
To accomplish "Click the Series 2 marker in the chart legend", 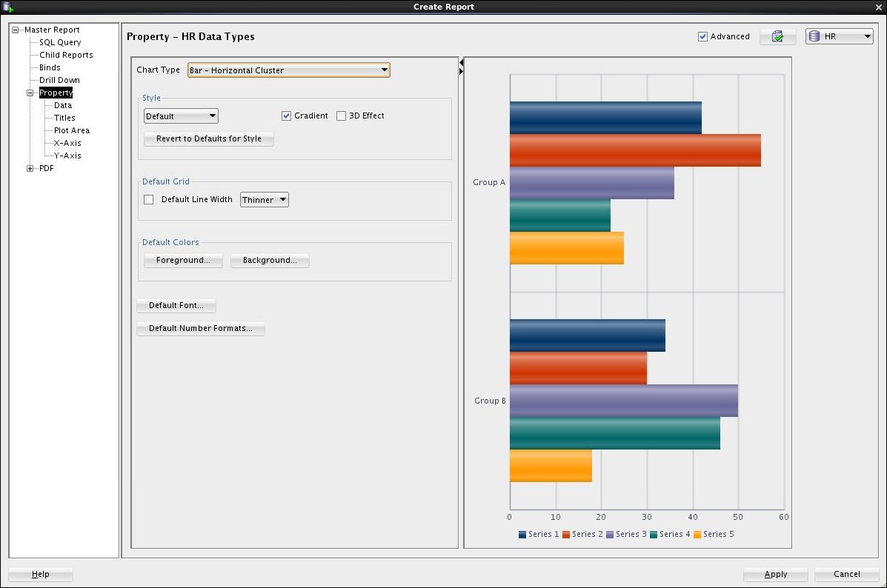I will [x=565, y=534].
